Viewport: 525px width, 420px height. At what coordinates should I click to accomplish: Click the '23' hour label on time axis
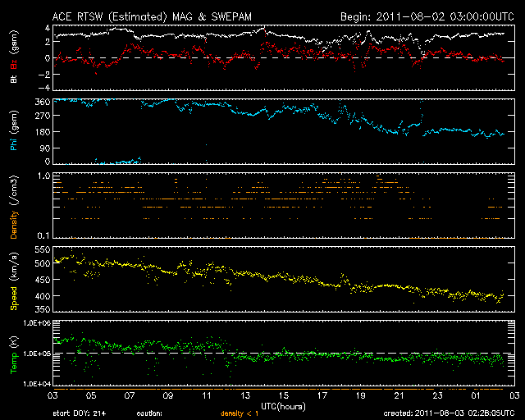pos(437,396)
